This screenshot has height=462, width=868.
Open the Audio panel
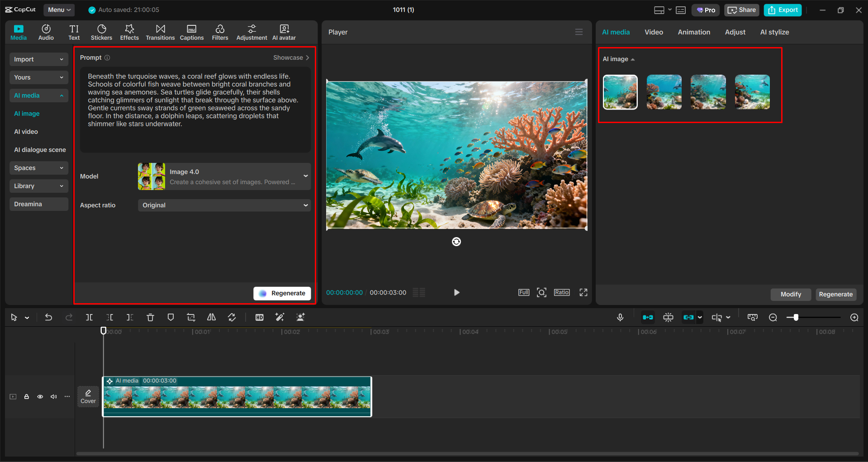coord(46,33)
